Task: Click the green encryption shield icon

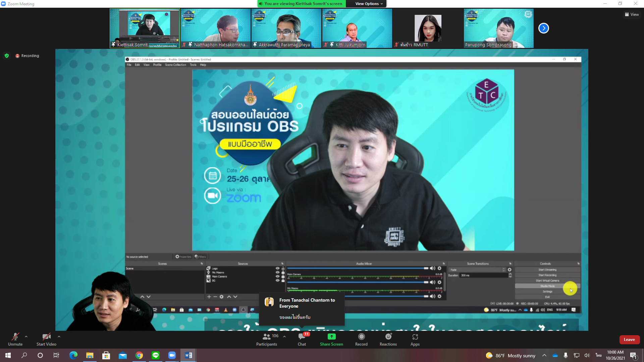Action: pos(7,56)
